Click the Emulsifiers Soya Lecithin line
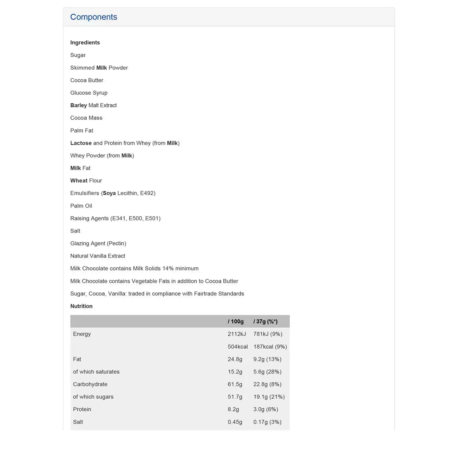Image resolution: width=476 pixels, height=476 pixels. 113,193
